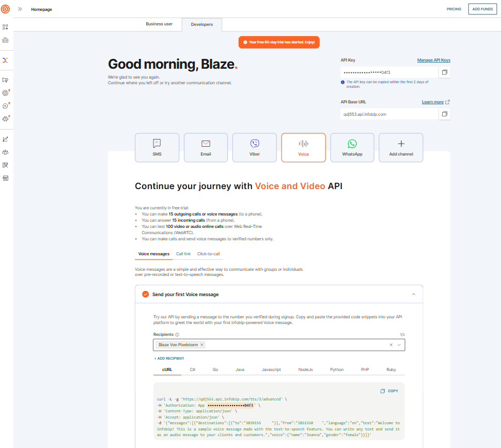Click the Homepage breadcrumb title
The image size is (501, 448).
(x=41, y=9)
